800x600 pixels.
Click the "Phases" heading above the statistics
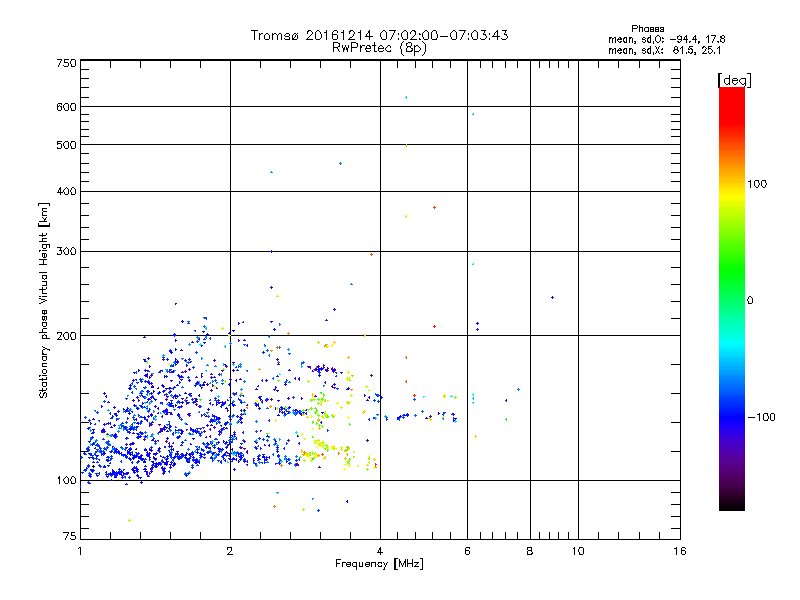[647, 29]
